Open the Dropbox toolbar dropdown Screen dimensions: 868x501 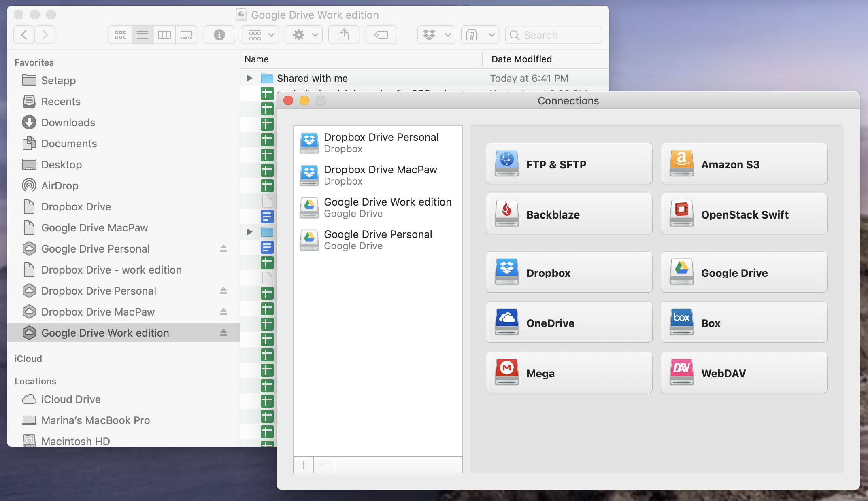click(x=436, y=35)
